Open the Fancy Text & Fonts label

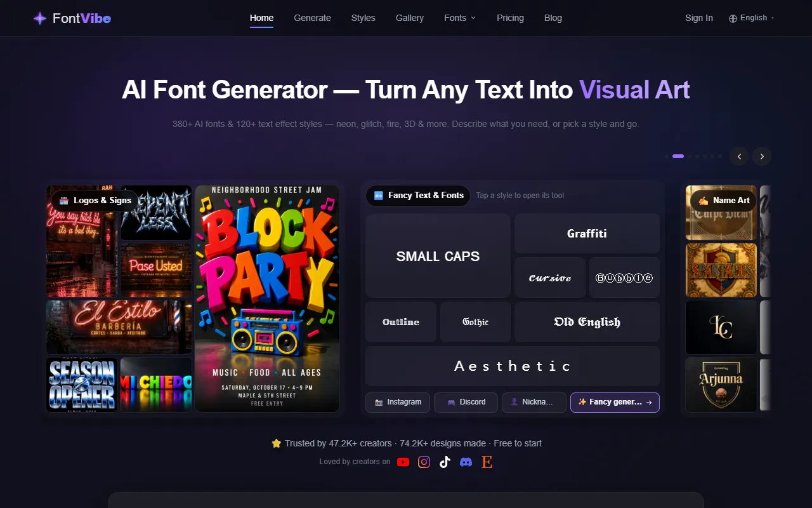pos(419,196)
